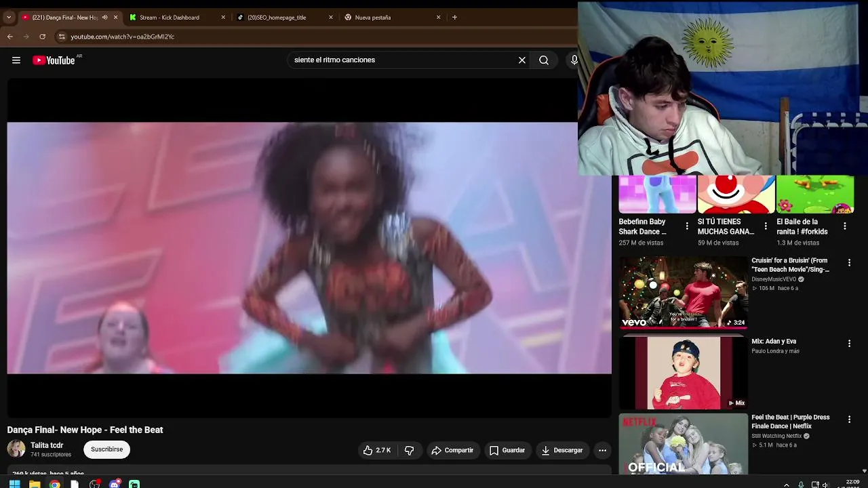Open the tab search dropdown in Chrome
The image size is (868, 488).
click(9, 18)
